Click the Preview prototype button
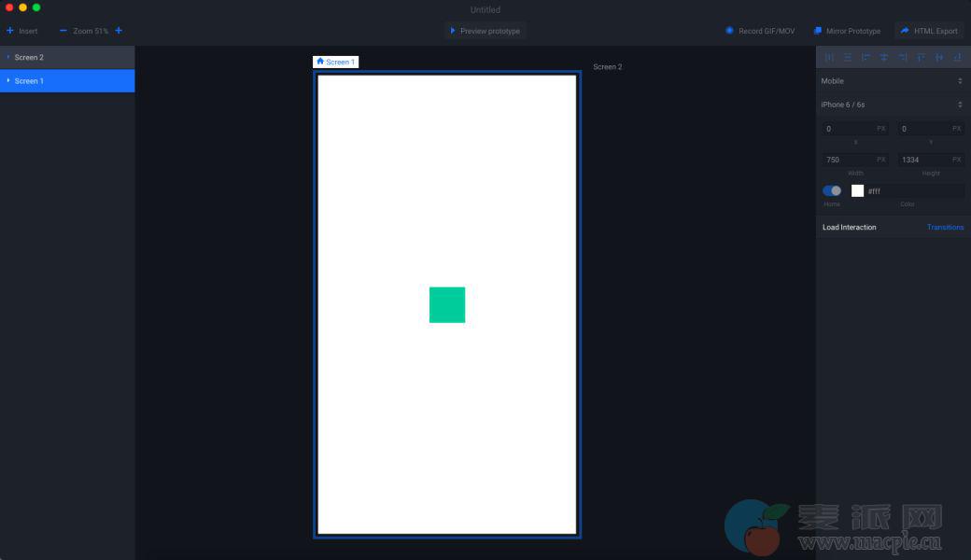 pyautogui.click(x=485, y=31)
